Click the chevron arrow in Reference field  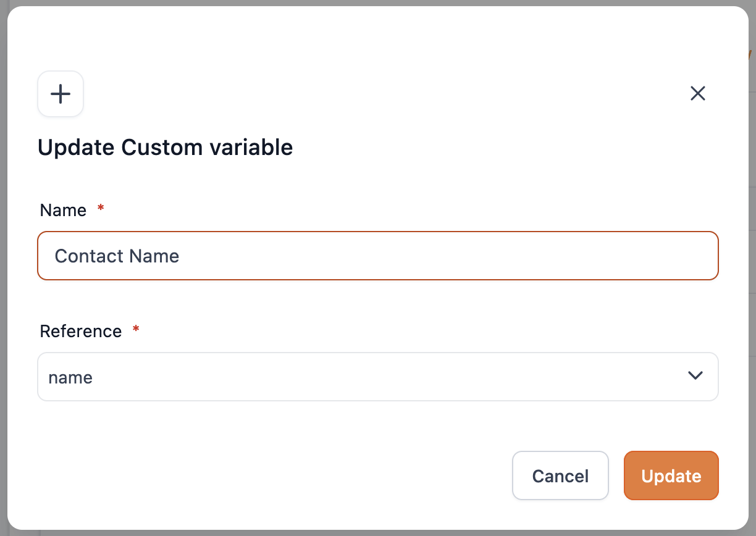click(x=695, y=376)
